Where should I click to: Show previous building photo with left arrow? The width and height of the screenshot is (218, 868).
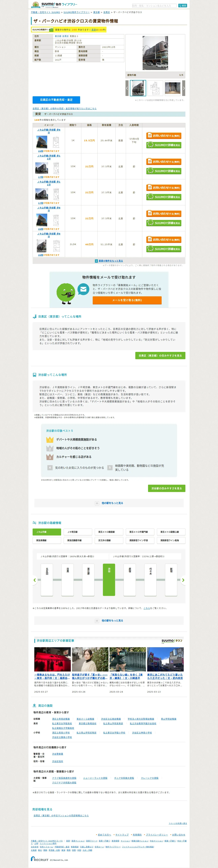point(127,88)
